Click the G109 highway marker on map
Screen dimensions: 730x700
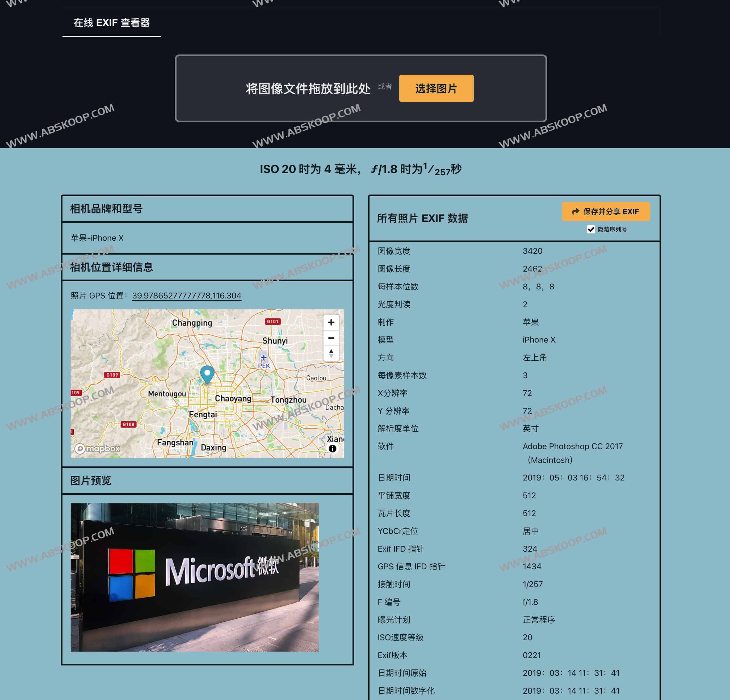pyautogui.click(x=112, y=375)
